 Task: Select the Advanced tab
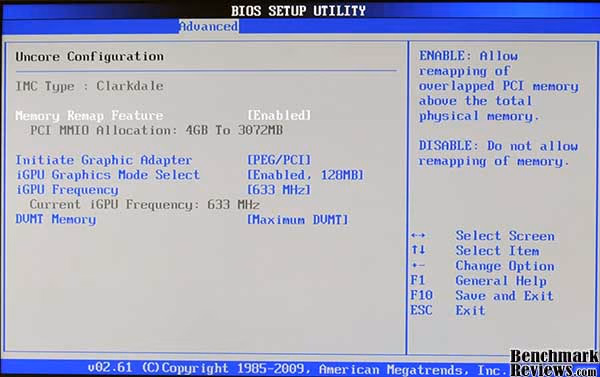209,26
